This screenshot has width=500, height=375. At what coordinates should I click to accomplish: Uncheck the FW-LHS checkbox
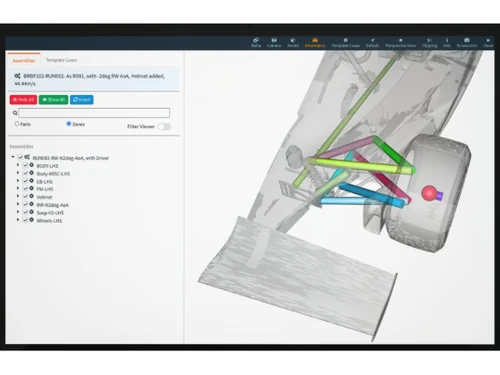pos(25,189)
